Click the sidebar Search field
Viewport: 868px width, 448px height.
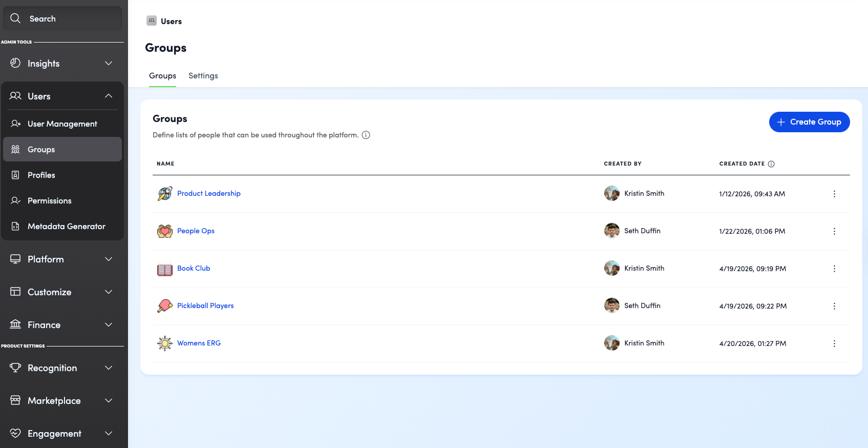pos(62,18)
